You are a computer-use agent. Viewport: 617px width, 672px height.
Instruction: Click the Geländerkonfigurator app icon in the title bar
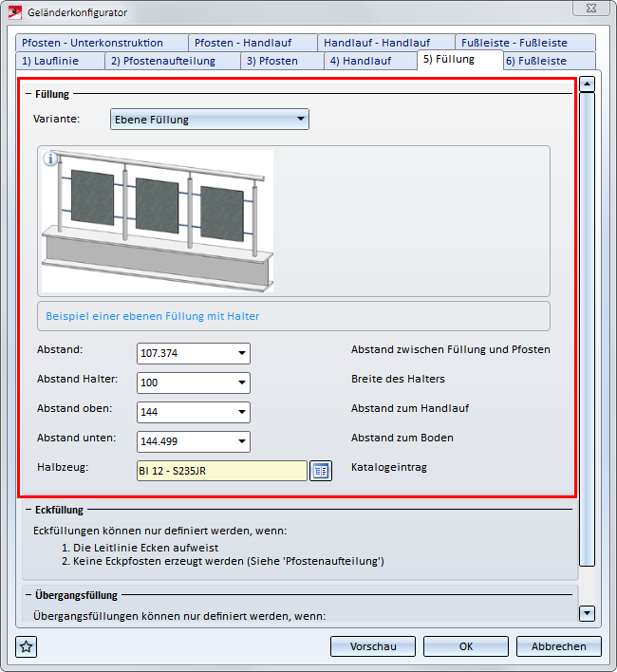click(x=15, y=12)
